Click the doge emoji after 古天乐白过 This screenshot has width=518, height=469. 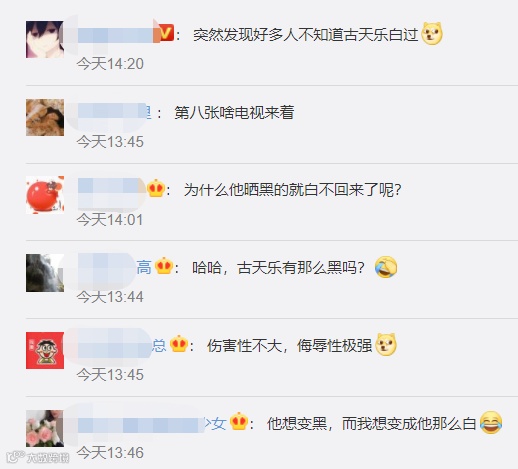click(x=432, y=33)
